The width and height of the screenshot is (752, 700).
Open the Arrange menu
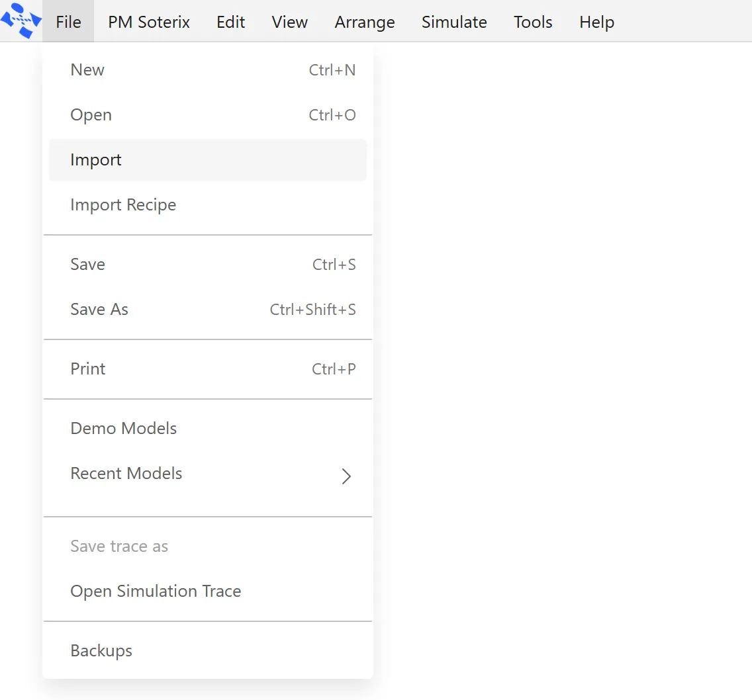(x=365, y=22)
